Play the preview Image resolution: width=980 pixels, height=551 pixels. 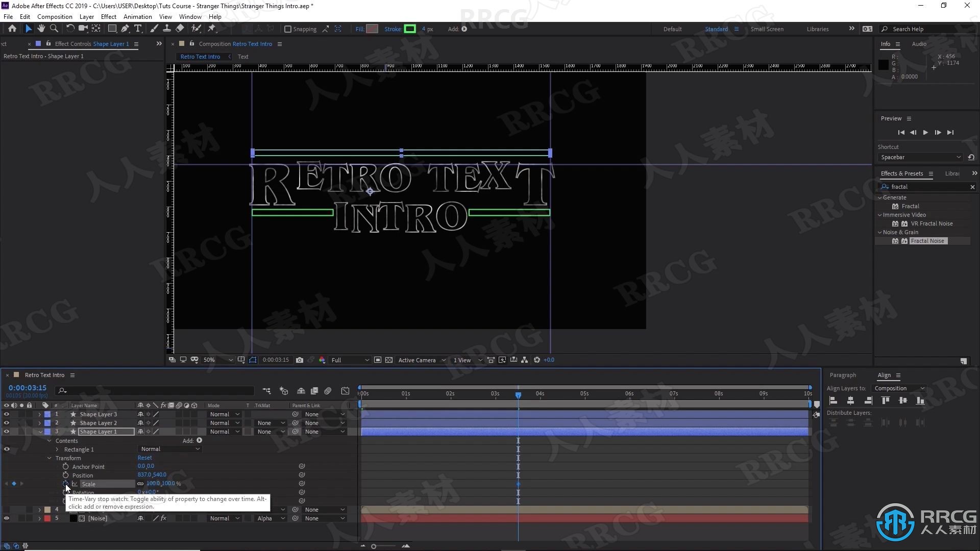[x=925, y=133]
